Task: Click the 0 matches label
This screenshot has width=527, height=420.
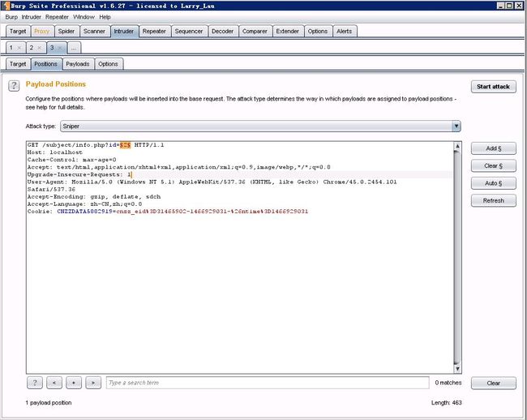Action: (448, 383)
